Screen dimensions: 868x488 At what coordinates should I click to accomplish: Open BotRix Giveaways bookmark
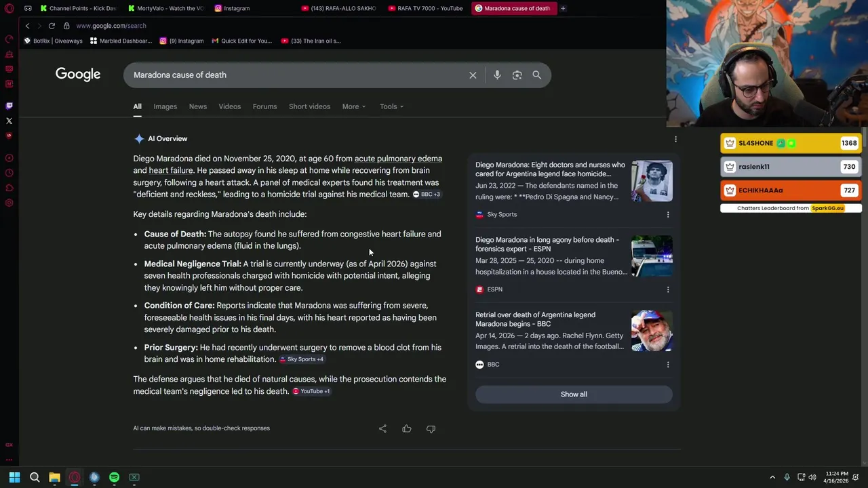pos(53,41)
